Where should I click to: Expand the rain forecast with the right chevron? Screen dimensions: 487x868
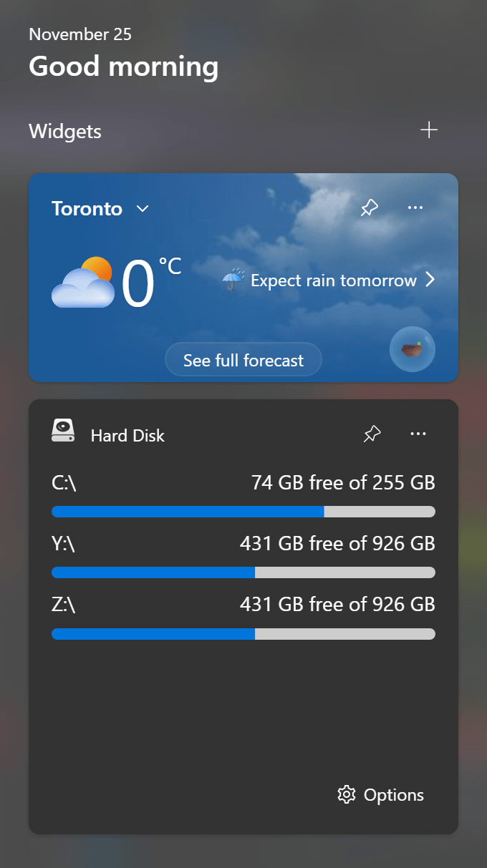click(x=430, y=279)
